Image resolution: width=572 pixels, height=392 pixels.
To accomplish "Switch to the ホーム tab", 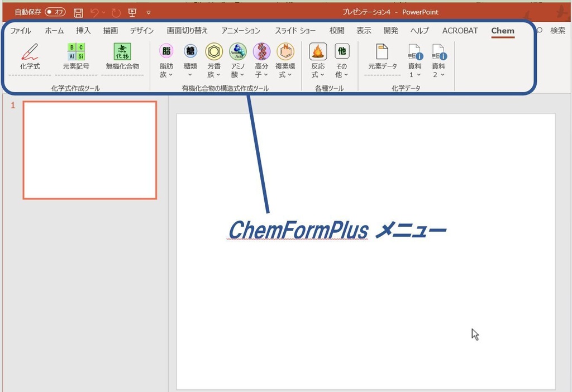I will tap(54, 31).
